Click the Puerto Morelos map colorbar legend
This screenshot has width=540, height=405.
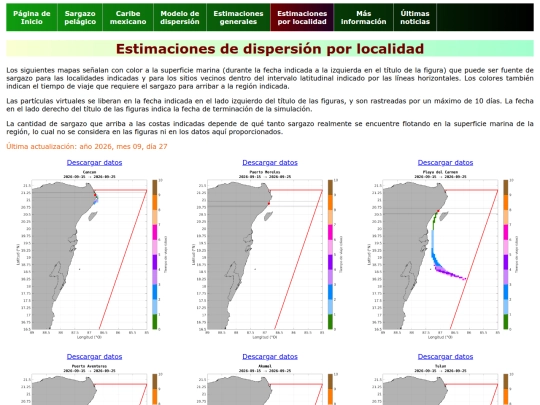tap(331, 255)
